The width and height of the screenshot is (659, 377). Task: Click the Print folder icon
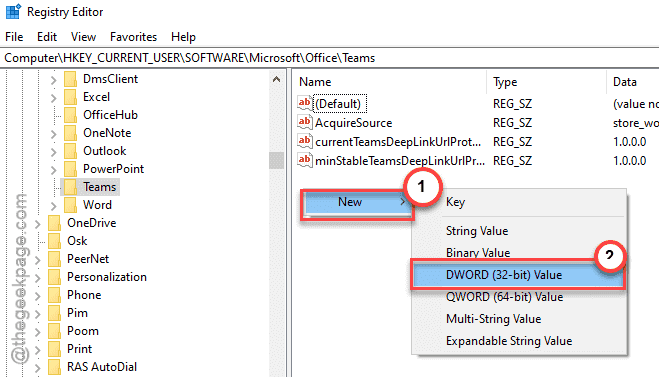pos(55,350)
